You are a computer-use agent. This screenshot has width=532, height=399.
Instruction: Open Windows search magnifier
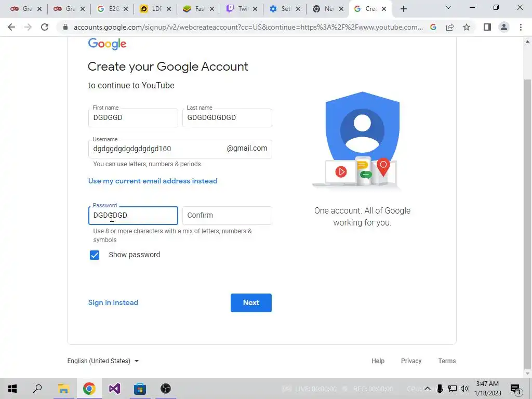(37, 389)
